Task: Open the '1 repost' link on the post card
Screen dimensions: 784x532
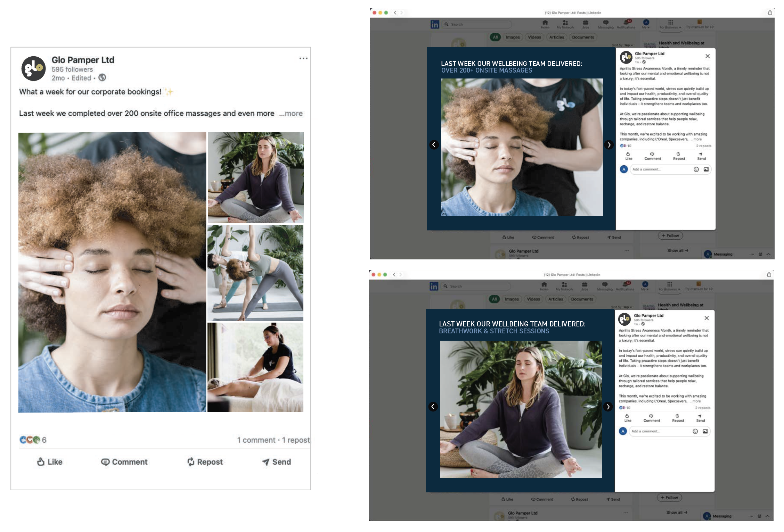Action: [296, 440]
